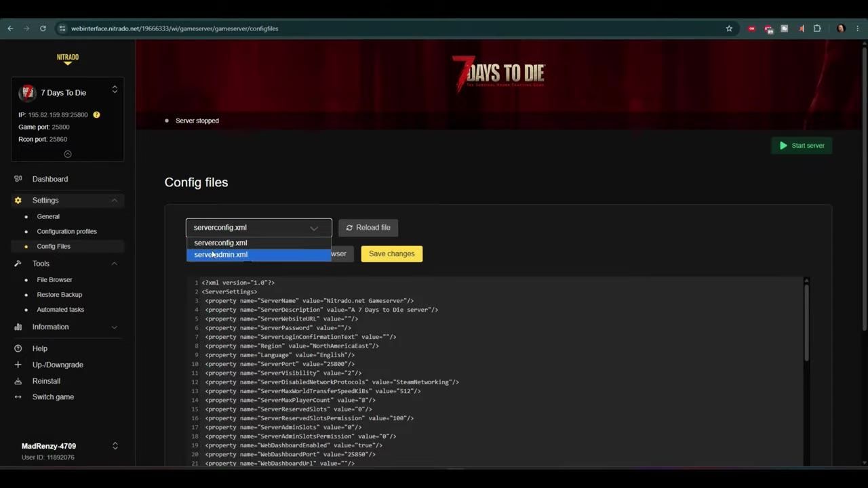The height and width of the screenshot is (488, 868).
Task: Open the Help page link
Action: click(x=40, y=348)
